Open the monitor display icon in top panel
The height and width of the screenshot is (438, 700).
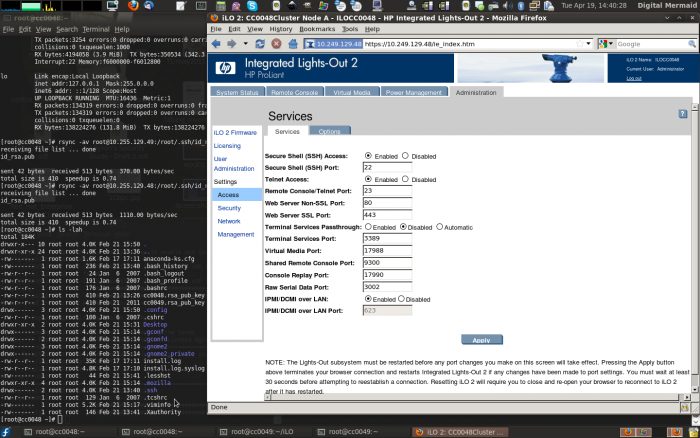coord(112,5)
